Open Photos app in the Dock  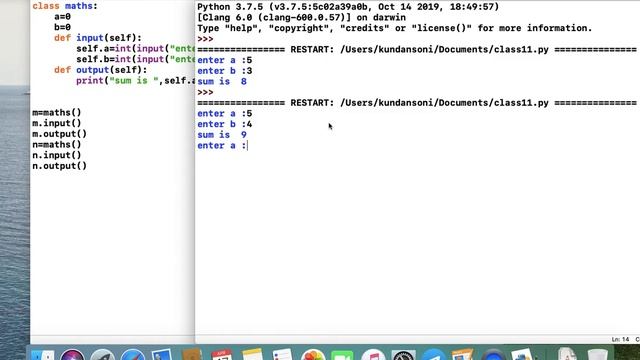313,355
